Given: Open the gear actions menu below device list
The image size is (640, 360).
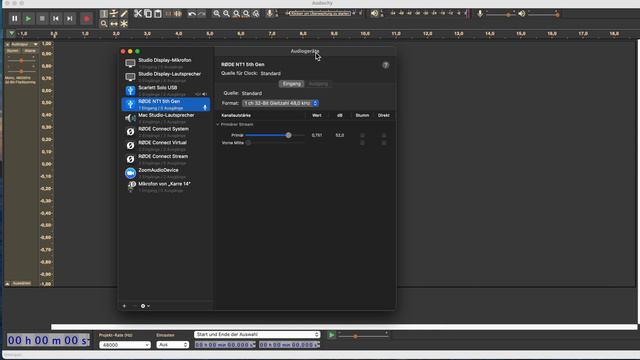Looking at the screenshot, I should [x=145, y=306].
